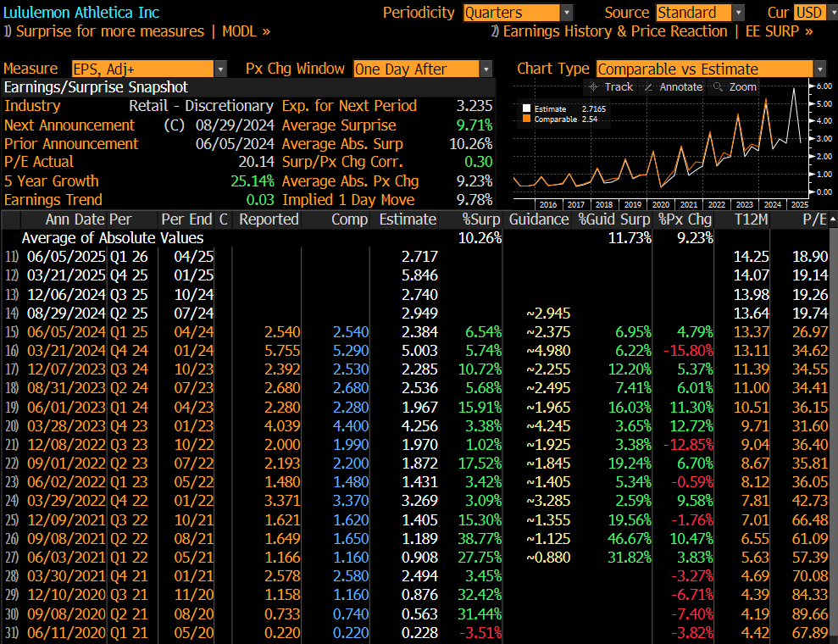Image resolution: width=838 pixels, height=644 pixels.
Task: Select row 26 dated 09/08/2021
Action: click(x=416, y=539)
